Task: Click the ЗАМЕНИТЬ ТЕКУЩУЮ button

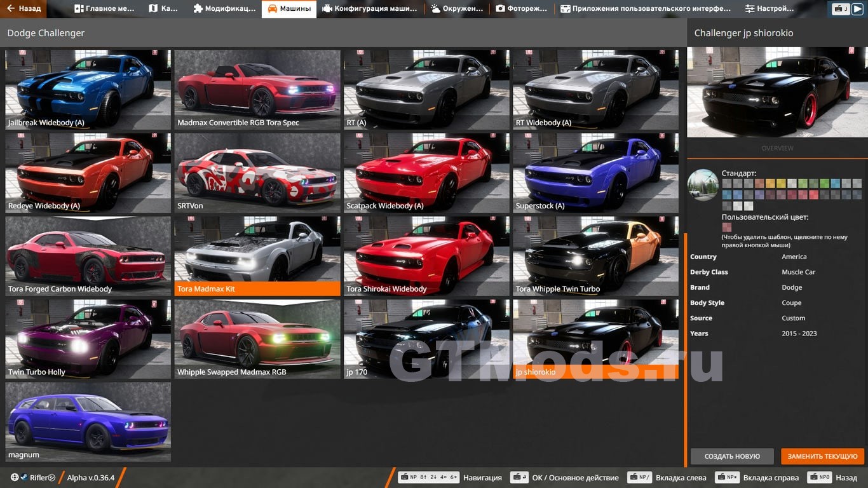Action: click(x=823, y=456)
